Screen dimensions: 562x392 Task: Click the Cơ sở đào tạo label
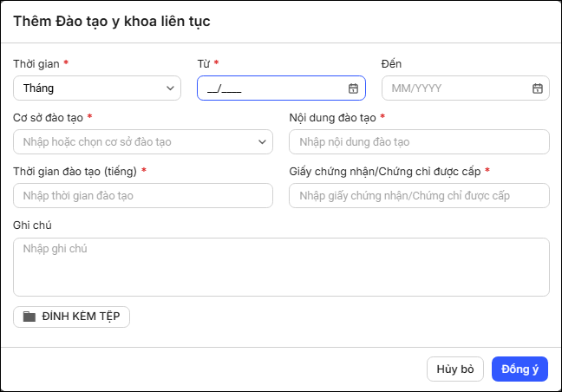coord(48,118)
